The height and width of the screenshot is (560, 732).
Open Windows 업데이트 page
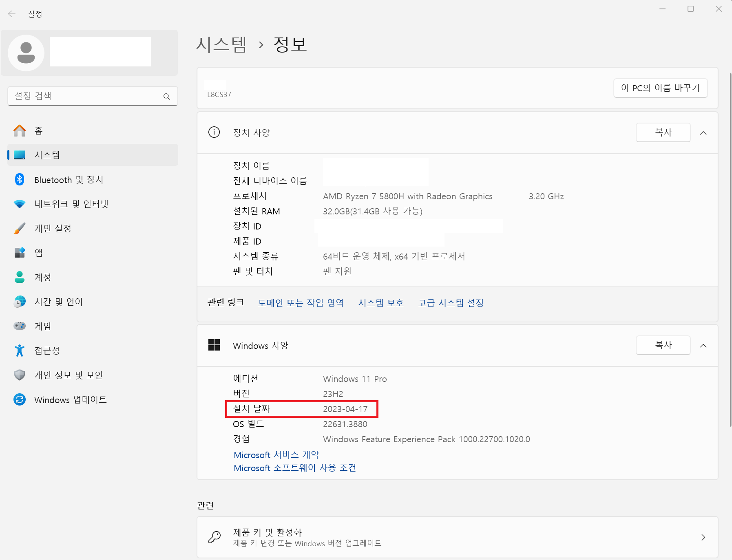(x=93, y=399)
